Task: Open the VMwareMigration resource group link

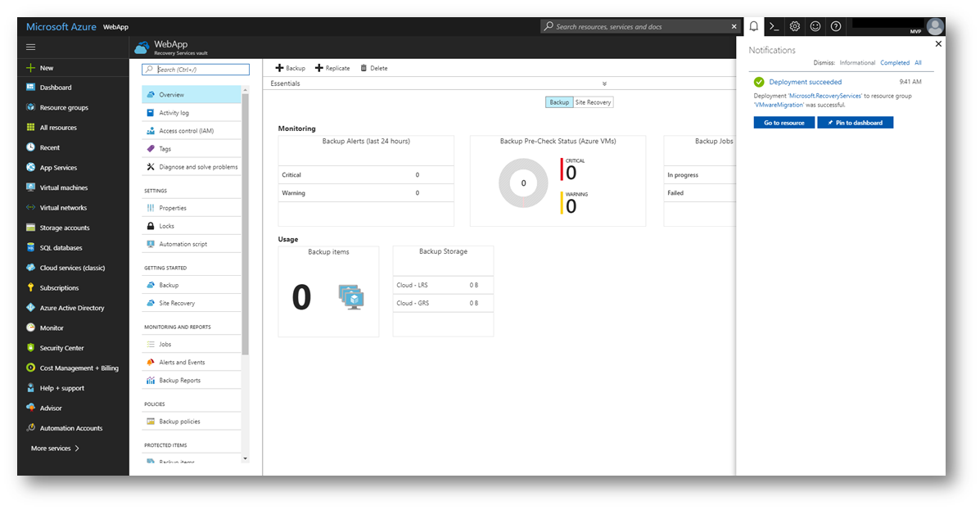Action: coord(779,105)
